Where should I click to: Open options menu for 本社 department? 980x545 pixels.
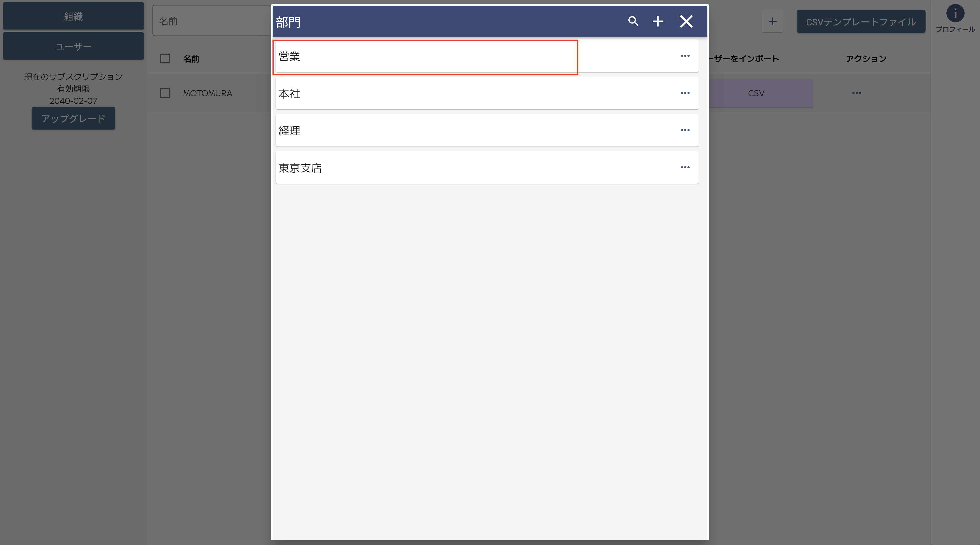pos(685,93)
